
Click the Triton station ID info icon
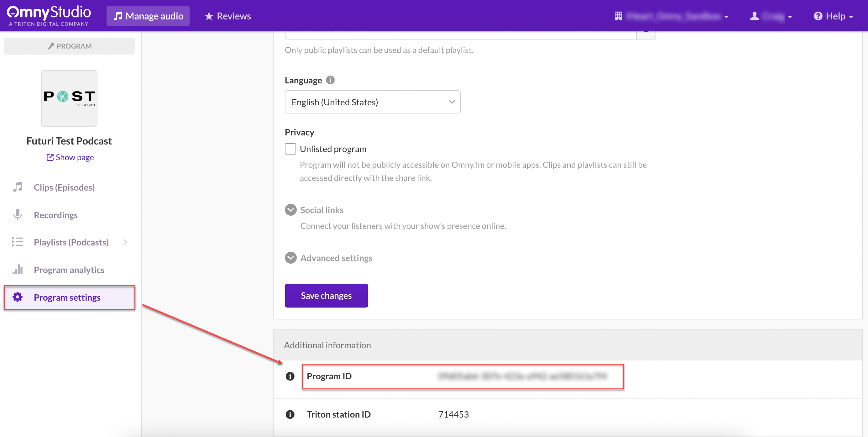pyautogui.click(x=290, y=414)
